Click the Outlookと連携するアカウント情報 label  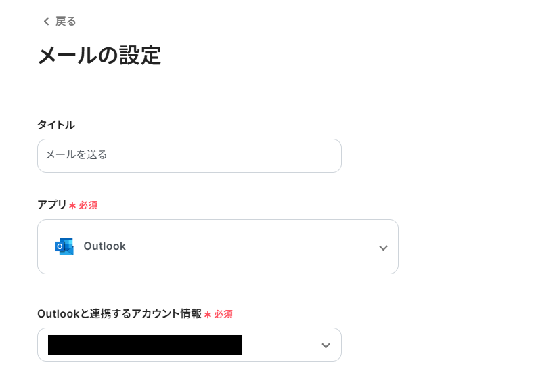(x=119, y=313)
